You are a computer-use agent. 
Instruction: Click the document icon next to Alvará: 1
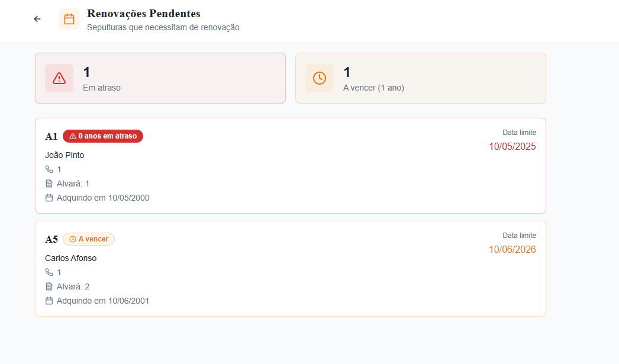pos(49,183)
